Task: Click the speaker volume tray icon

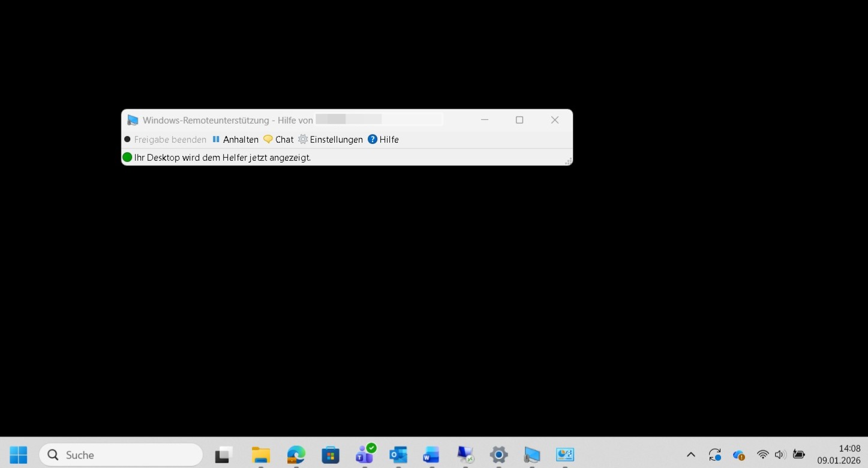Action: [x=780, y=455]
